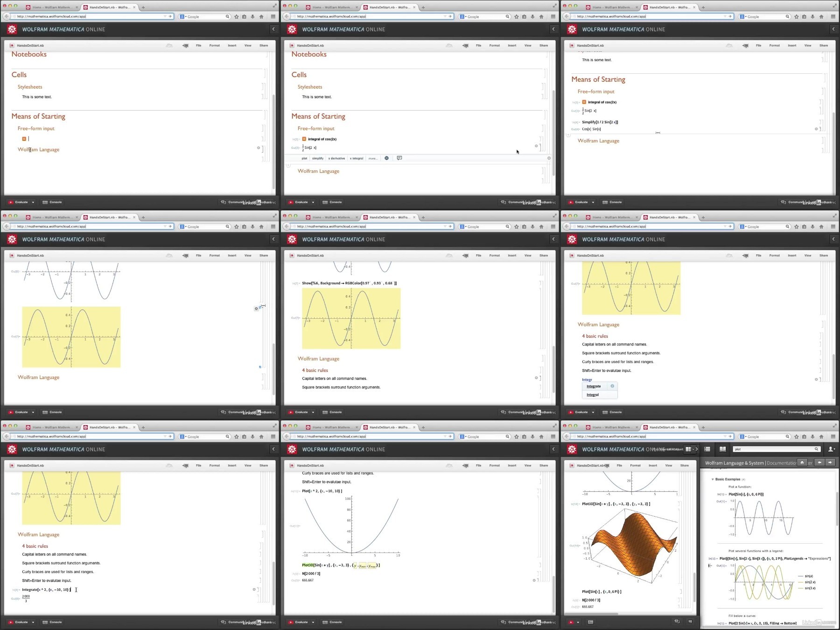The width and height of the screenshot is (840, 630).
Task: Click orange free-form icon in the empty input cell
Action: tap(24, 139)
